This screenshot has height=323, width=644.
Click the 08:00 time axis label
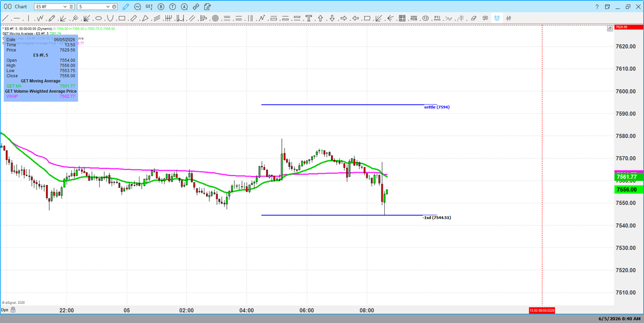367,310
